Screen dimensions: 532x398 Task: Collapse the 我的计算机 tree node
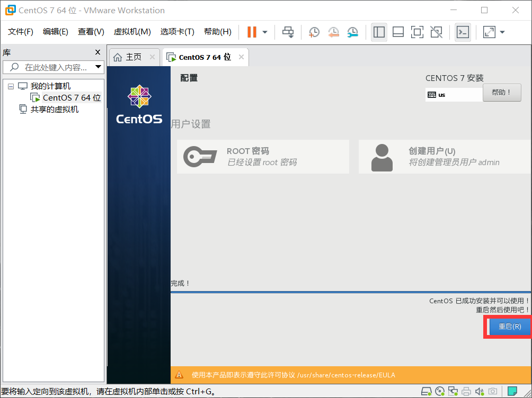tap(11, 86)
